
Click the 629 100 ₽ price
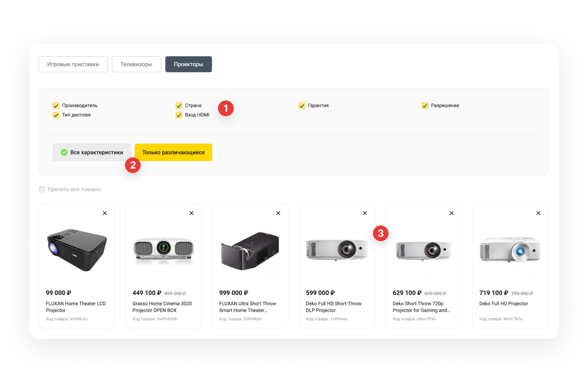click(407, 293)
